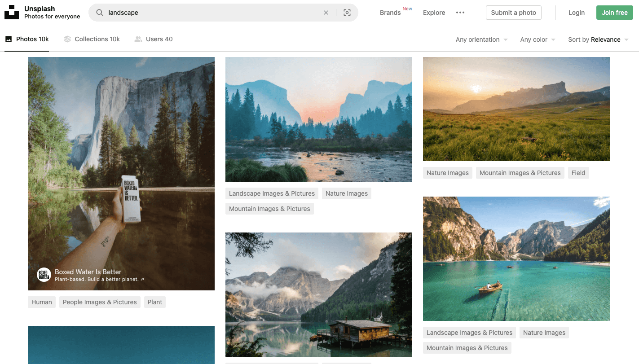Click Submit a photo button
The height and width of the screenshot is (364, 639).
(514, 13)
